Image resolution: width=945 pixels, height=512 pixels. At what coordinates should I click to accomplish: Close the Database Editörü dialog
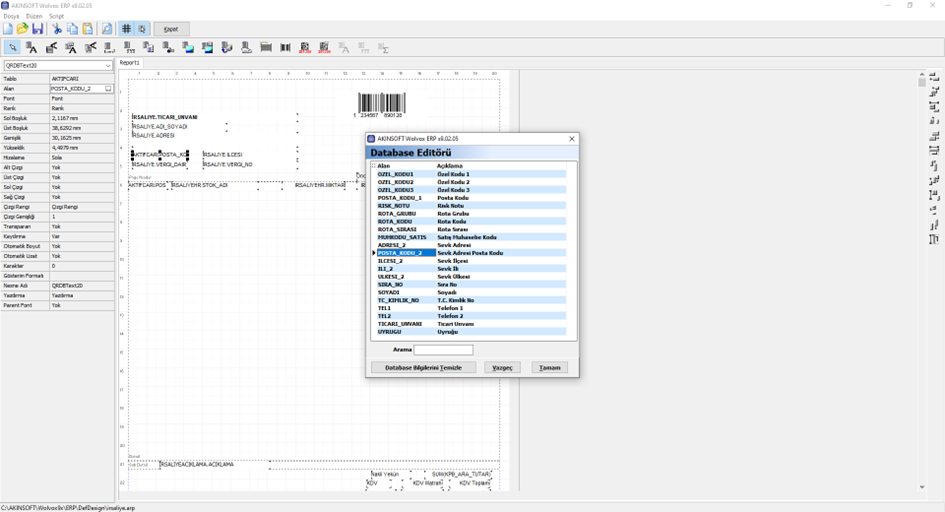[x=571, y=139]
